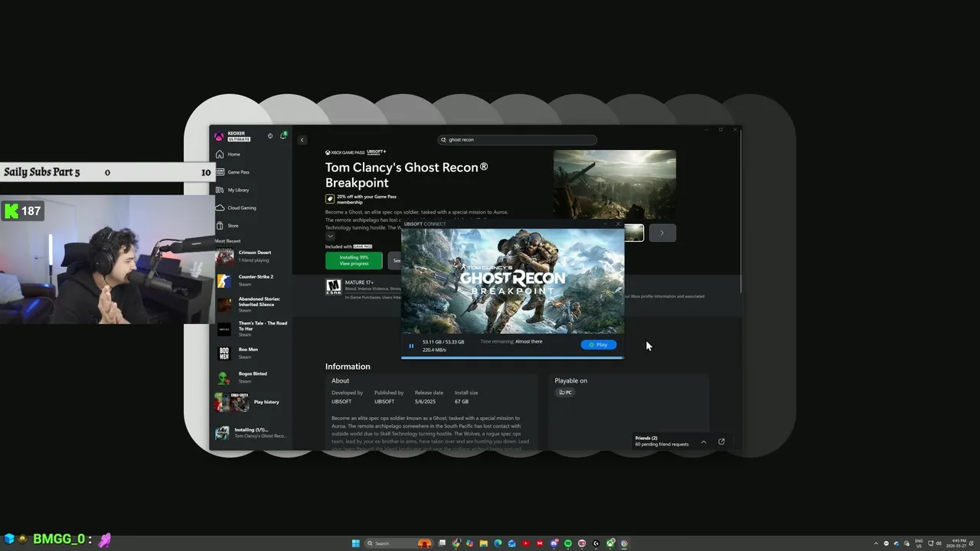
Task: Open YouTube red icon on taskbar
Action: [x=526, y=543]
